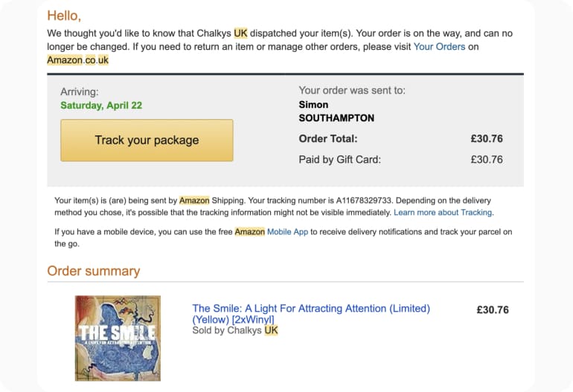Select recipient name Simon
The image size is (573, 392).
click(313, 105)
